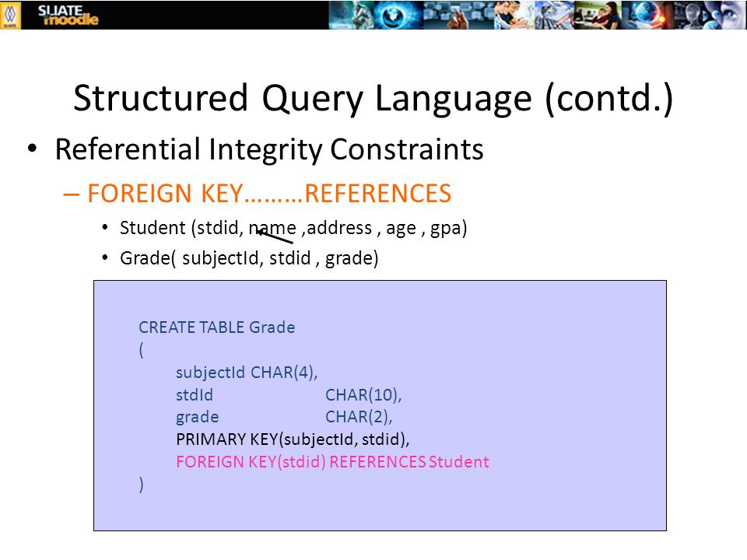Click the SLIATE emblem icon in header

point(10,15)
